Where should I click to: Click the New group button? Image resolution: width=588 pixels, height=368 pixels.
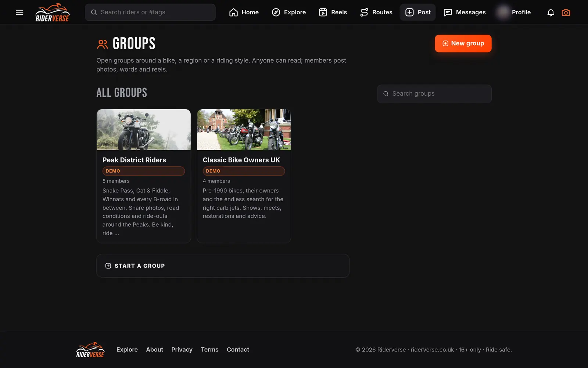463,43
